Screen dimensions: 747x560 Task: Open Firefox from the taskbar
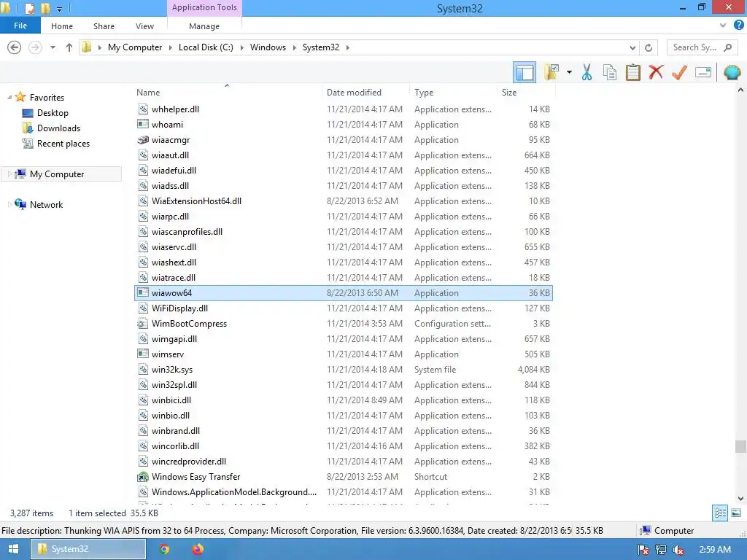tap(198, 549)
